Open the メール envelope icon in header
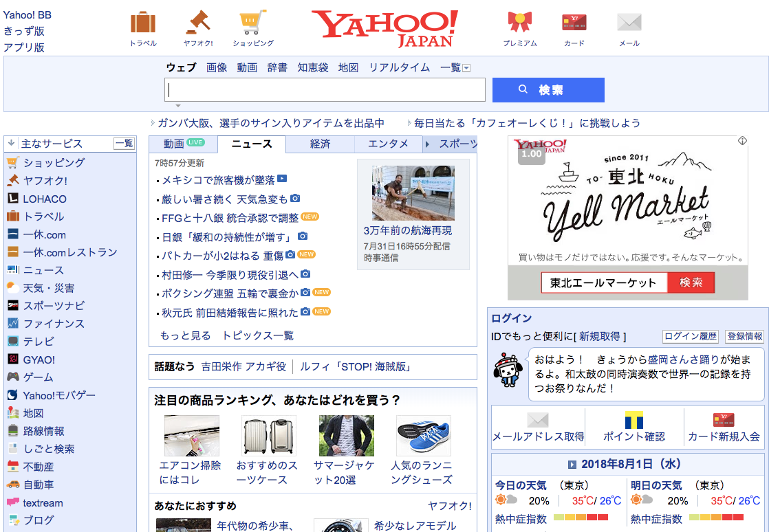Viewport: 769px width, 532px height. click(x=629, y=23)
